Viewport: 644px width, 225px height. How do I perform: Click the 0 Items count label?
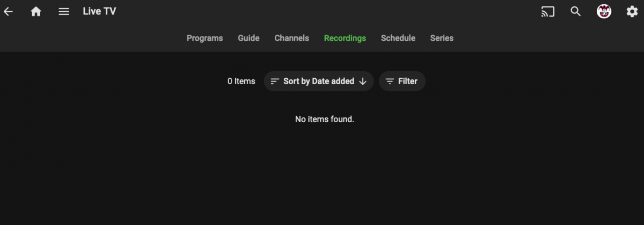[241, 81]
